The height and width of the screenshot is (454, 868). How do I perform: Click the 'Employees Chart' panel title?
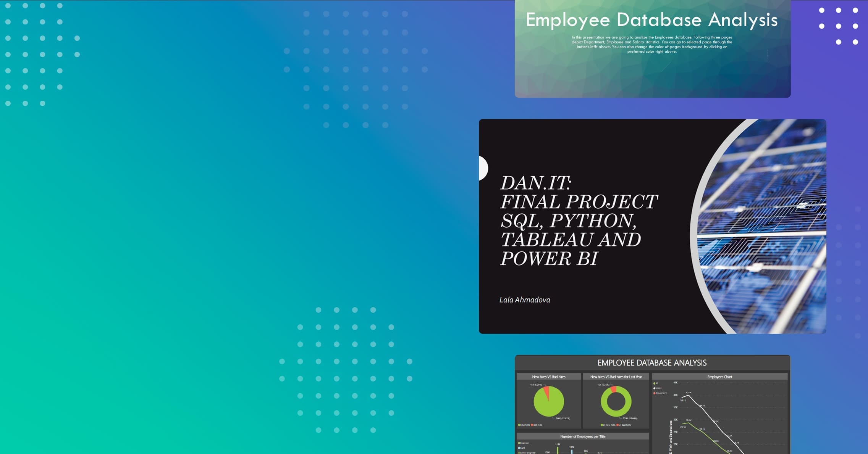(x=719, y=377)
